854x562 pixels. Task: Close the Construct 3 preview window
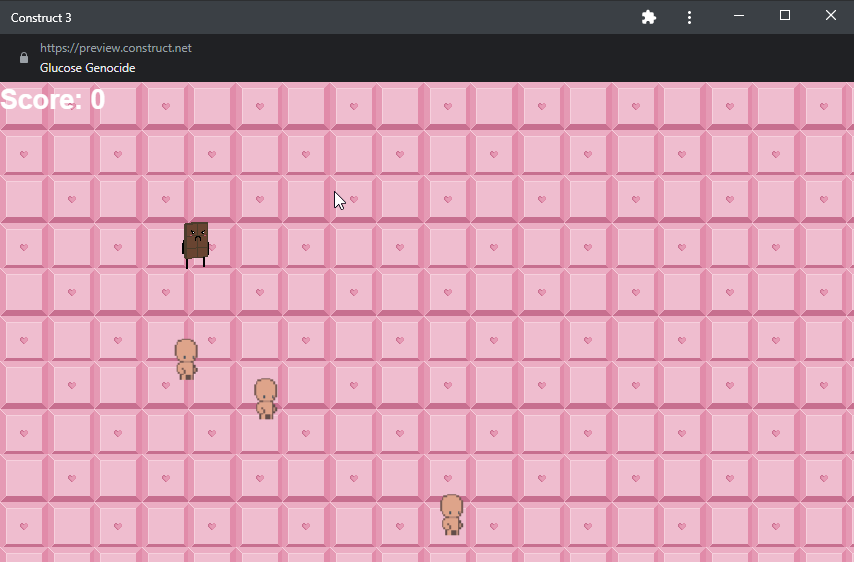(x=831, y=15)
